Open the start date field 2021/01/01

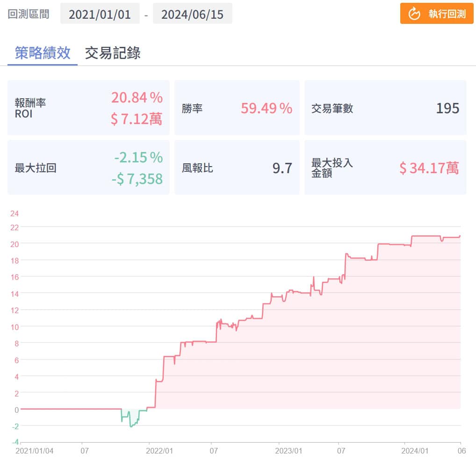click(100, 14)
